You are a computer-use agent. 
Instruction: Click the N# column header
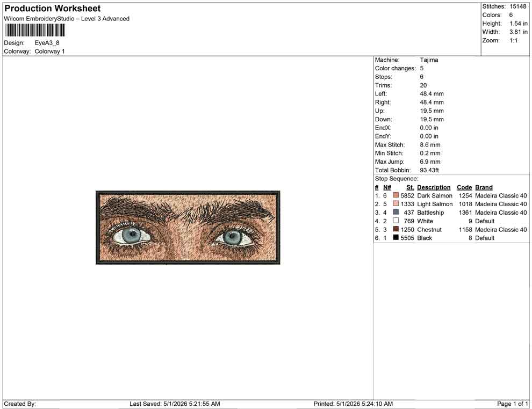click(x=387, y=187)
